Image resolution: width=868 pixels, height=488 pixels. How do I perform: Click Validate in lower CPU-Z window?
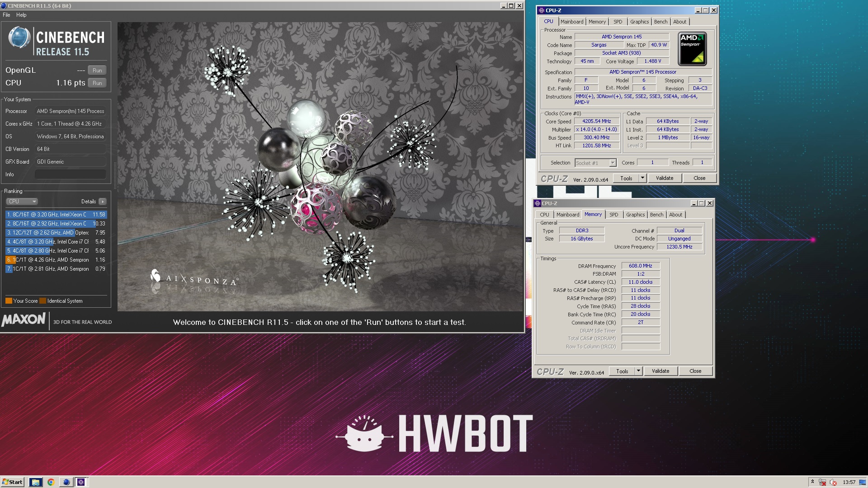click(660, 371)
